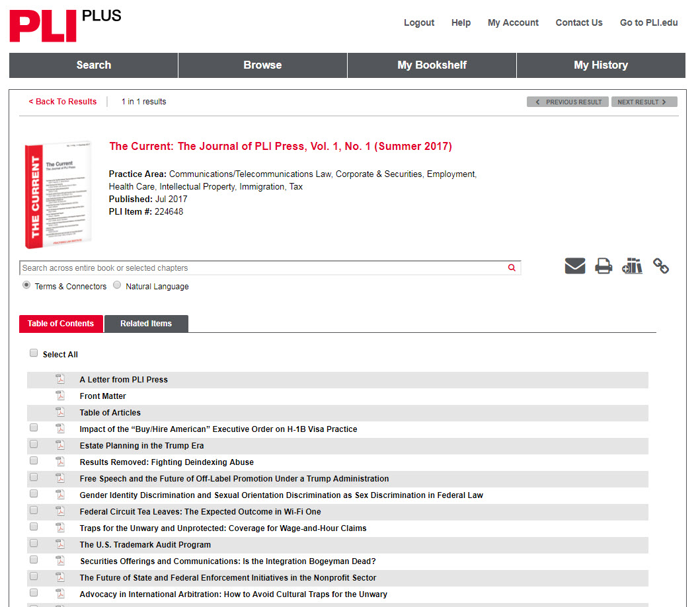Click the add to bookshelf icon
Image resolution: width=700 pixels, height=607 pixels.
coord(632,266)
